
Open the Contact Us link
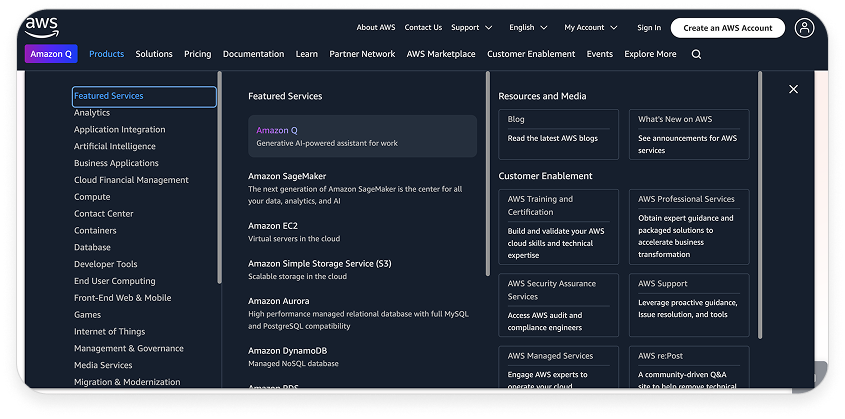pos(423,27)
